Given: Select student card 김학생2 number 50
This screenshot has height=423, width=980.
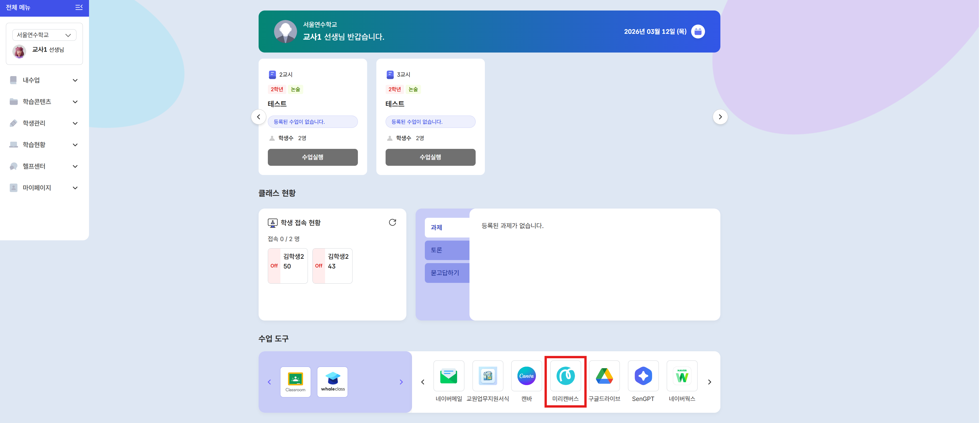Looking at the screenshot, I should (x=288, y=266).
